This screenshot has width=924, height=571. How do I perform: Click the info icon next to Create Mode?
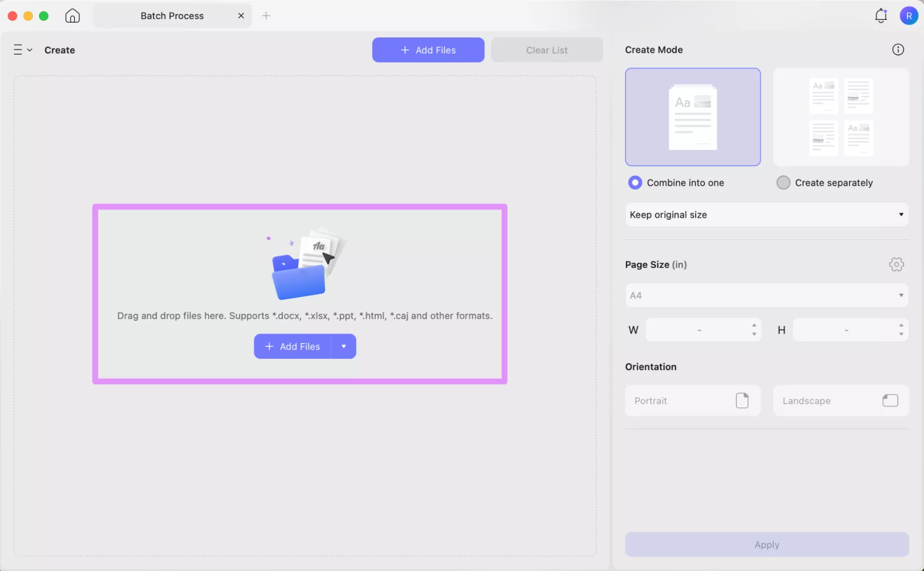(897, 49)
